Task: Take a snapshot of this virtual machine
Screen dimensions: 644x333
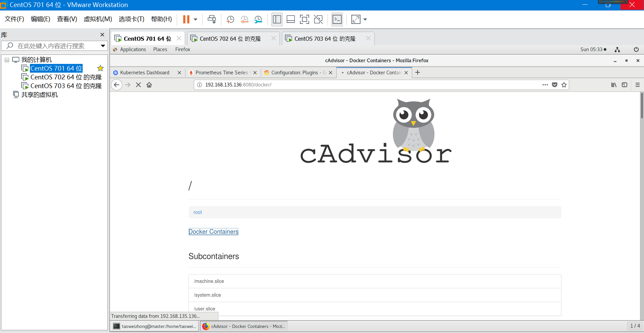Action: pyautogui.click(x=230, y=20)
